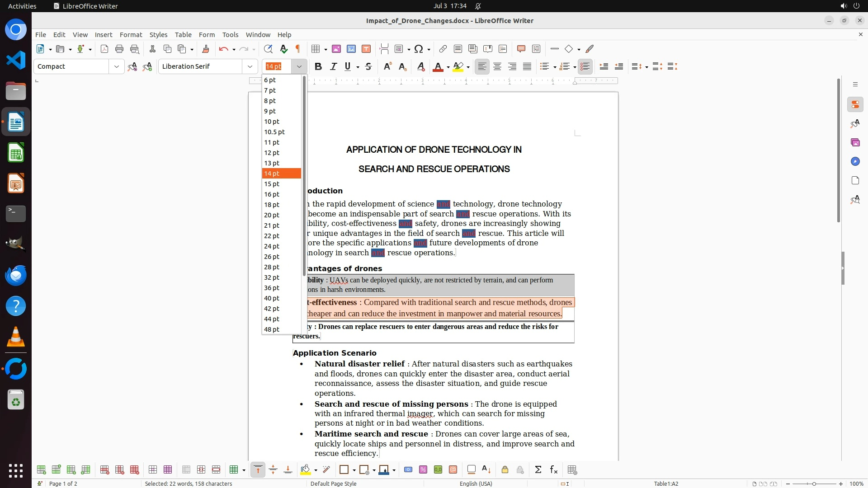Image resolution: width=868 pixels, height=488 pixels.
Task: Click the Insert Special Character (omega) icon
Action: coord(419,49)
